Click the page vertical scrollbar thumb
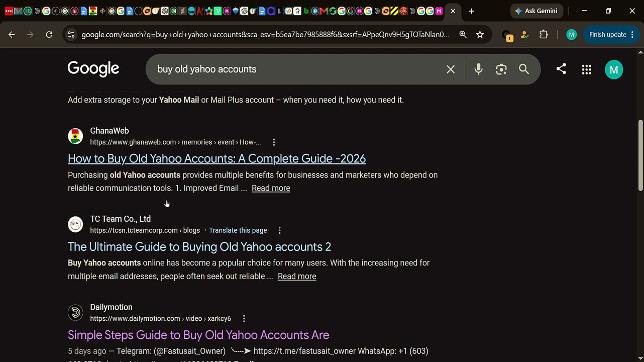This screenshot has height=362, width=644. click(640, 155)
